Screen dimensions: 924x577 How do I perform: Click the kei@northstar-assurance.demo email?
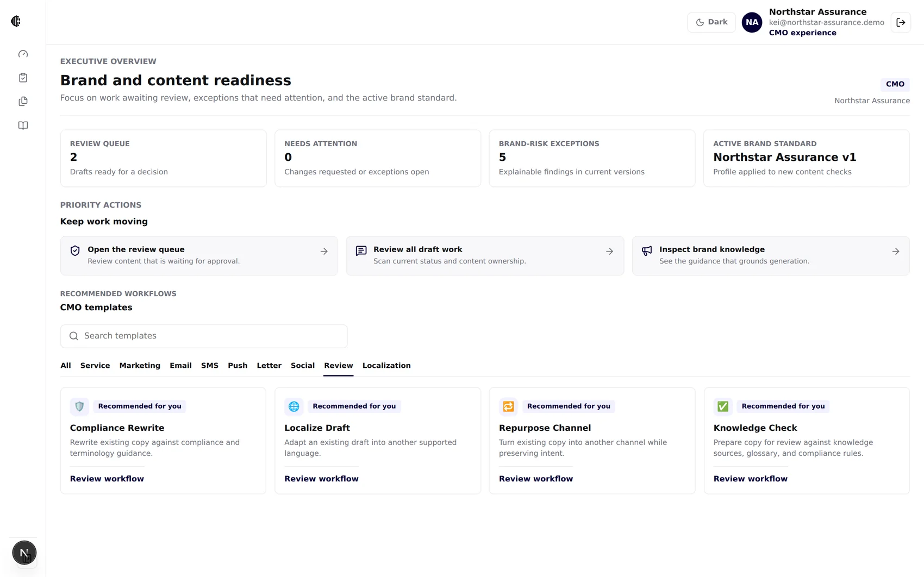click(826, 22)
